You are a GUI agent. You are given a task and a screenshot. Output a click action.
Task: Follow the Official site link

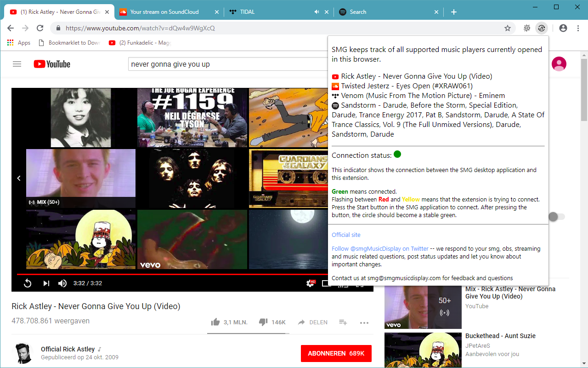(346, 235)
